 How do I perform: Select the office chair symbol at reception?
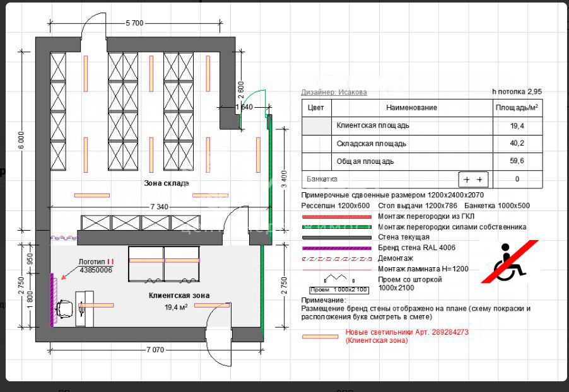click(x=64, y=309)
